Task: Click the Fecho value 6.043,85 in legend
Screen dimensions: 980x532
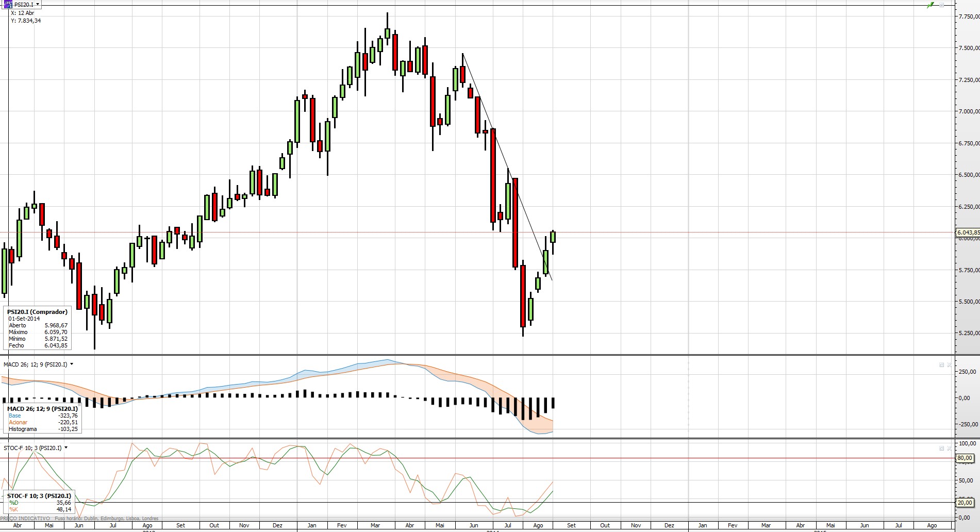Action: 56,345
